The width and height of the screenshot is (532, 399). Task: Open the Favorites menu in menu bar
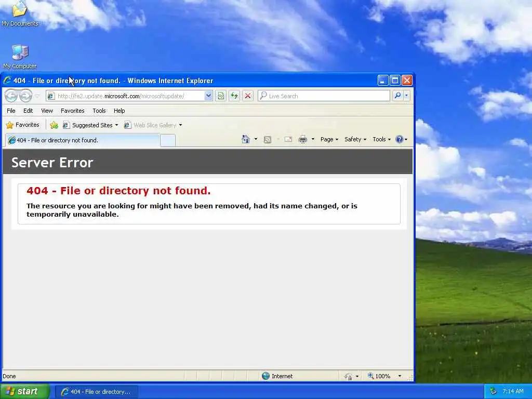[x=73, y=111]
